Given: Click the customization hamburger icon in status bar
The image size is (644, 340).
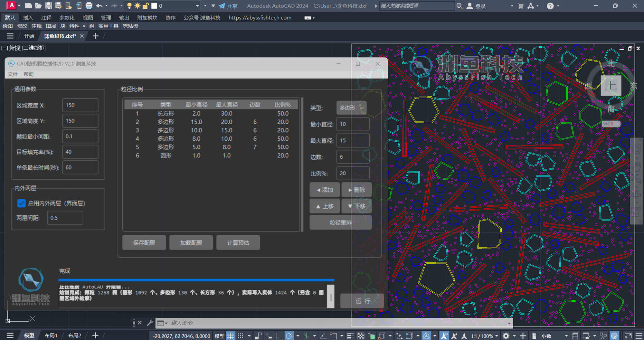Looking at the screenshot, I should click(x=639, y=336).
